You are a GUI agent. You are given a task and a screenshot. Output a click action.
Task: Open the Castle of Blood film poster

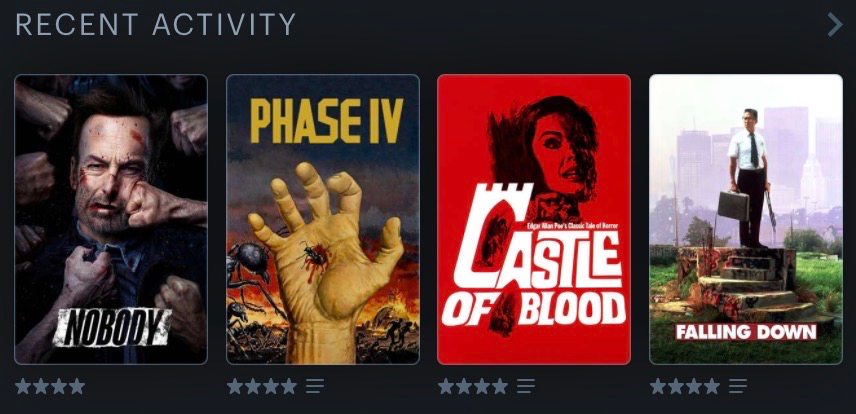534,219
